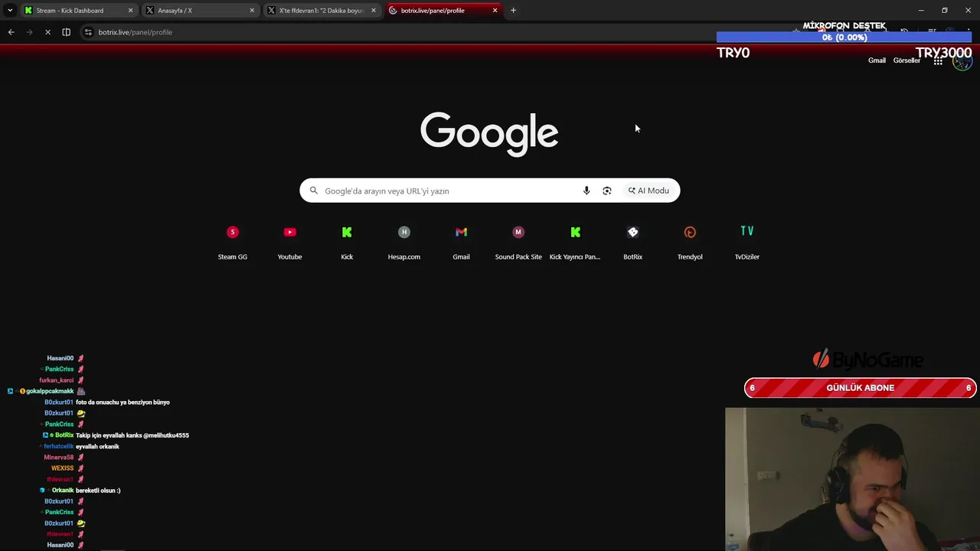This screenshot has width=980, height=551.
Task: Open the Gmail shortcut tile
Action: tap(461, 242)
